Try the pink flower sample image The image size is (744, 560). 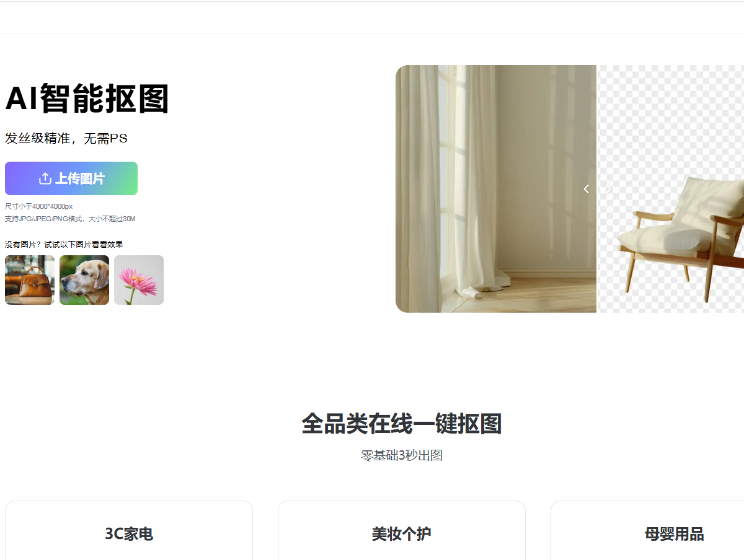[x=139, y=280]
